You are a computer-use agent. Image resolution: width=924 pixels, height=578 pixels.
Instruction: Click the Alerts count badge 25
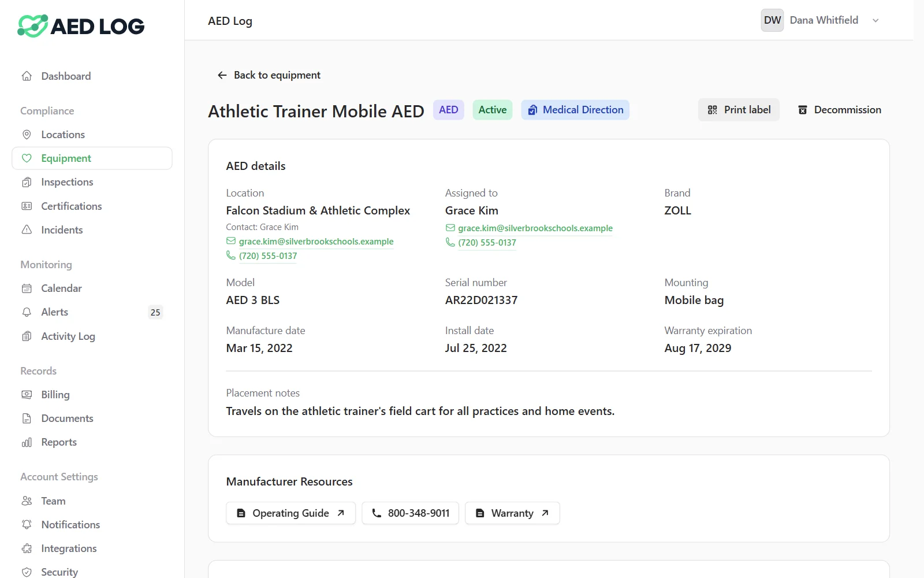coord(155,312)
